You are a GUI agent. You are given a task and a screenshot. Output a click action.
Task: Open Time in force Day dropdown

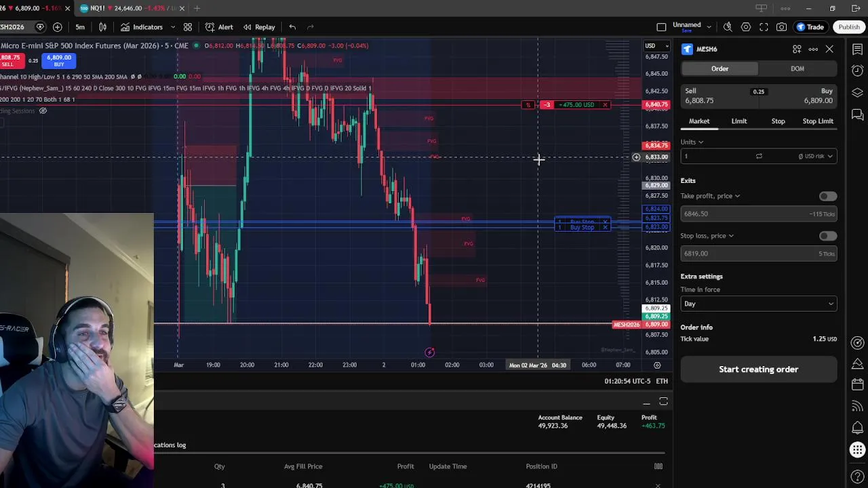[758, 304]
